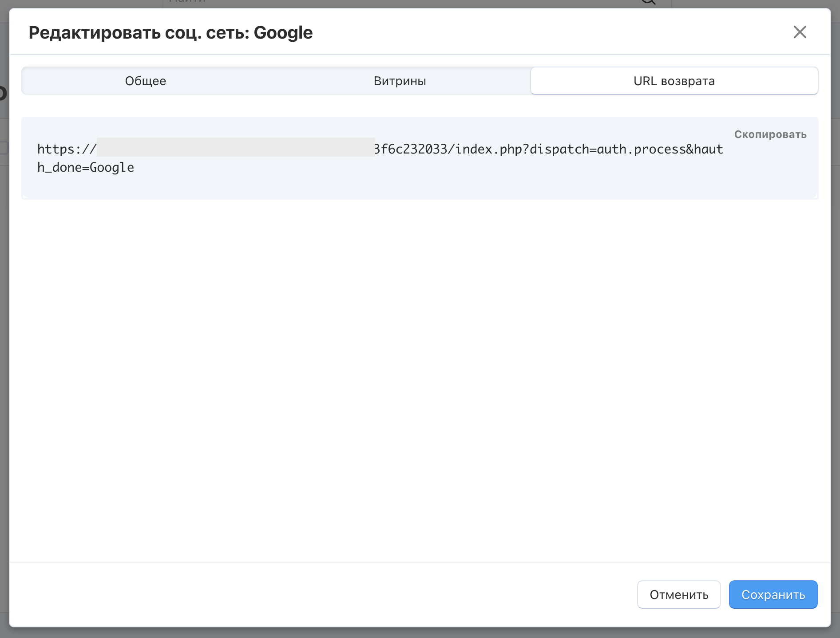
Task: Copy the return URL with Скопировать
Action: (x=770, y=134)
